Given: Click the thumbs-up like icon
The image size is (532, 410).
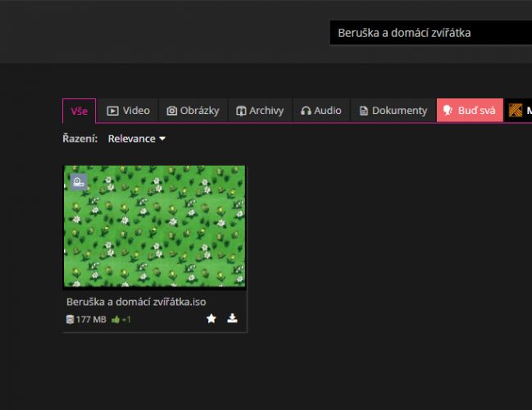Looking at the screenshot, I should [116, 319].
